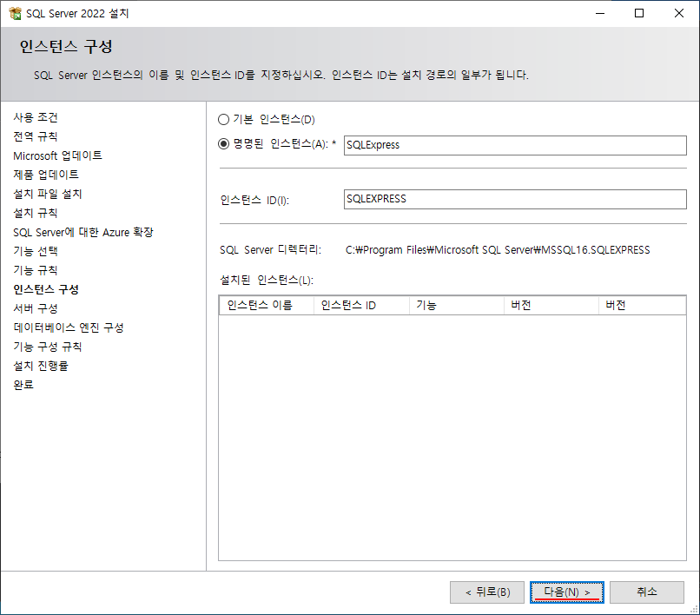Viewport: 700px width, 615px height.
Task: Click the SQL Server setup icon in title bar
Action: click(x=15, y=13)
